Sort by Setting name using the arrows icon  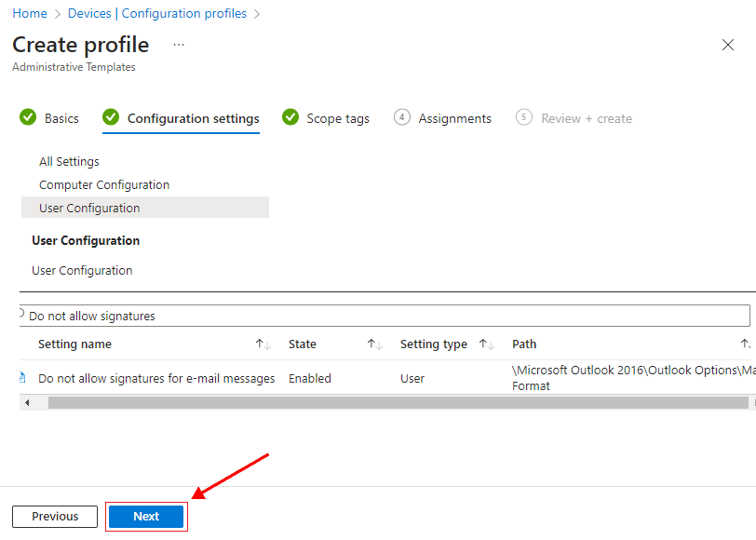tap(263, 344)
